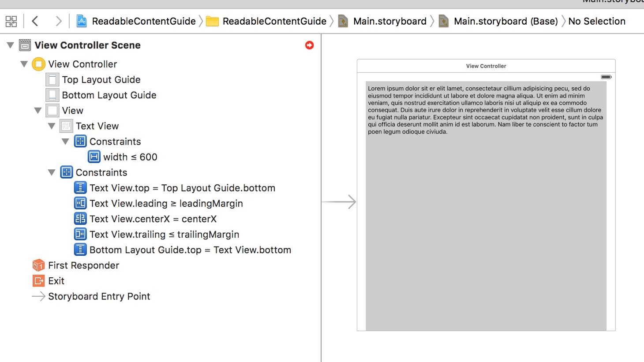This screenshot has width=644, height=362.
Task: Open ReadableContentGuide project in jump bar
Action: [136, 21]
